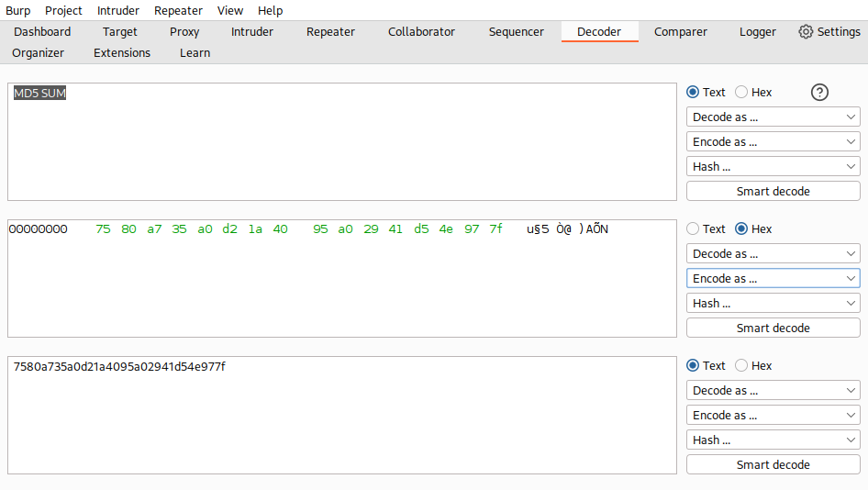Switch to the Organizer tab
This screenshot has width=868, height=490.
click(x=38, y=53)
